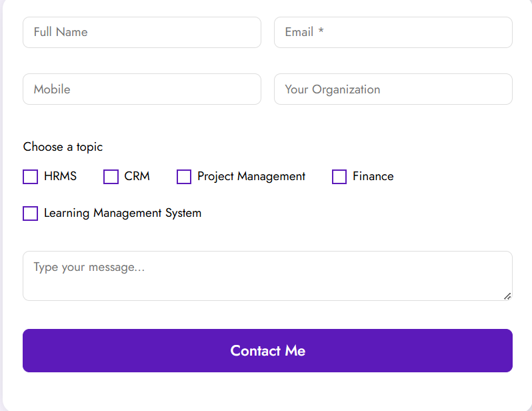The width and height of the screenshot is (532, 411).
Task: Click the Type your message placeholder text
Action: (89, 268)
